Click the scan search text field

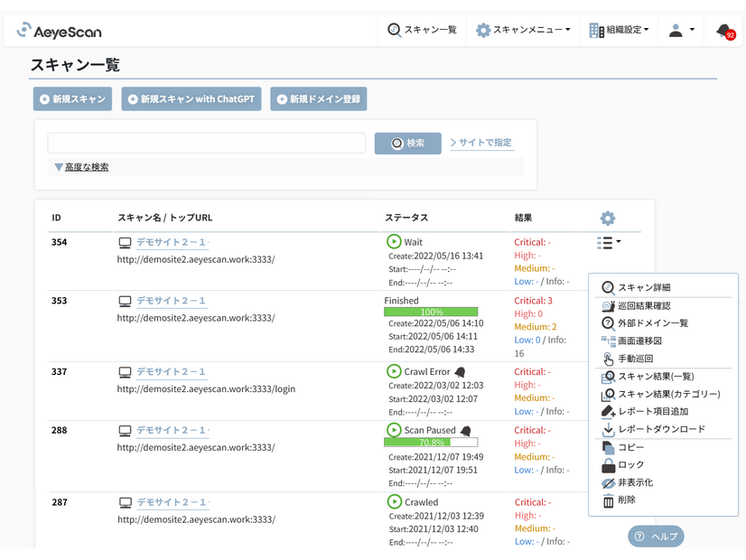(207, 143)
